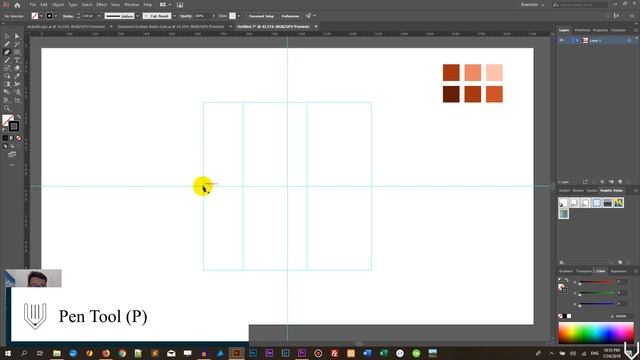Image resolution: width=640 pixels, height=360 pixels.
Task: Go to the Illustrator Home screen
Action: pyautogui.click(x=17, y=5)
